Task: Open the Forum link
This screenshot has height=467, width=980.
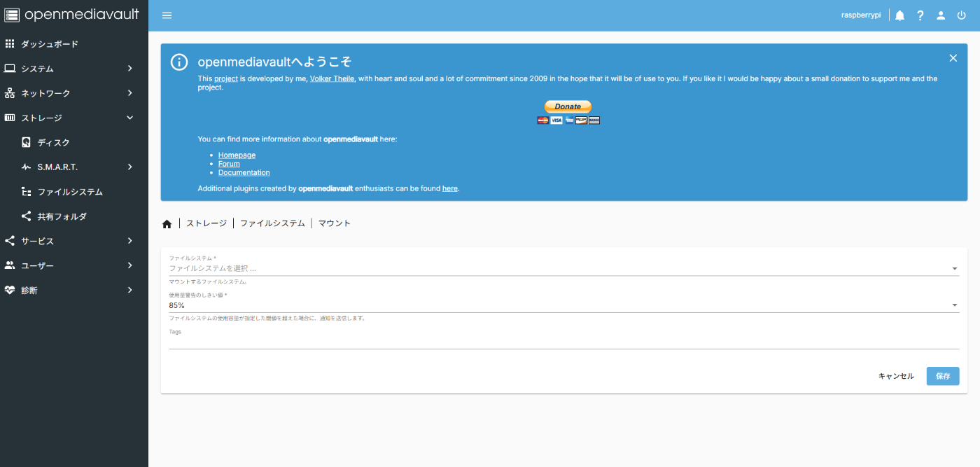Action: point(229,164)
